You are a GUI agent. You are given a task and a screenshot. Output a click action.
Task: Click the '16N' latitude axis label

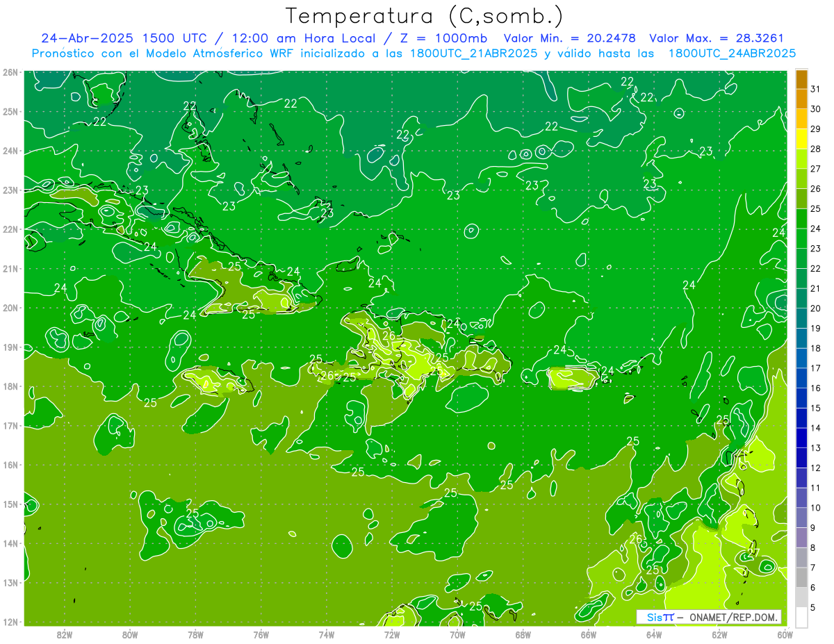click(x=10, y=465)
